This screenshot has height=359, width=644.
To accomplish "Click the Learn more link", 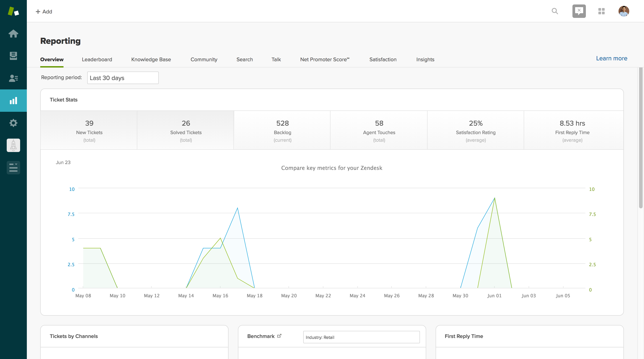I will pos(611,58).
